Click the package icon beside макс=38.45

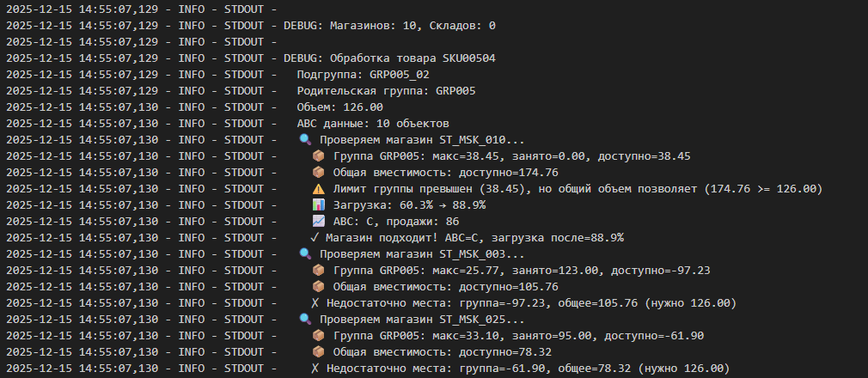click(x=318, y=155)
